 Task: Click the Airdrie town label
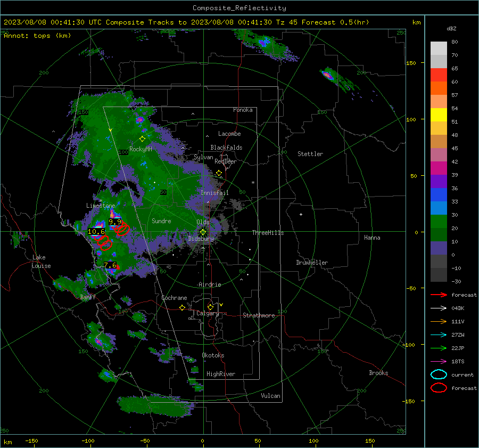point(210,284)
